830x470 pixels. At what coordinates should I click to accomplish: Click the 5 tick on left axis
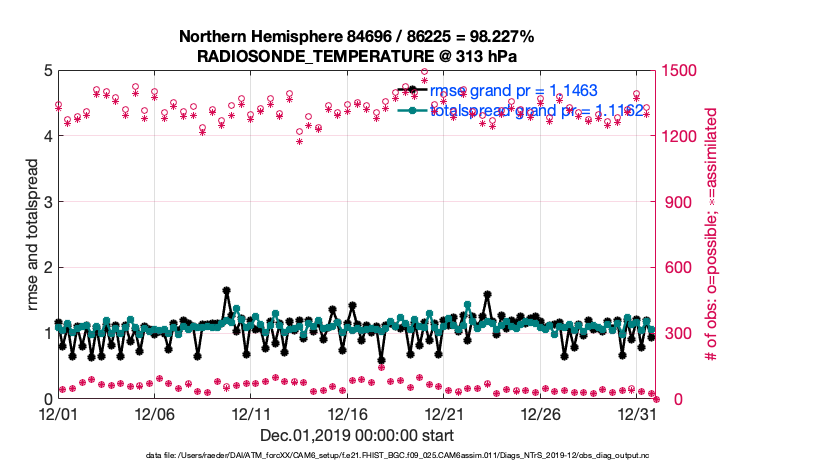pos(46,71)
